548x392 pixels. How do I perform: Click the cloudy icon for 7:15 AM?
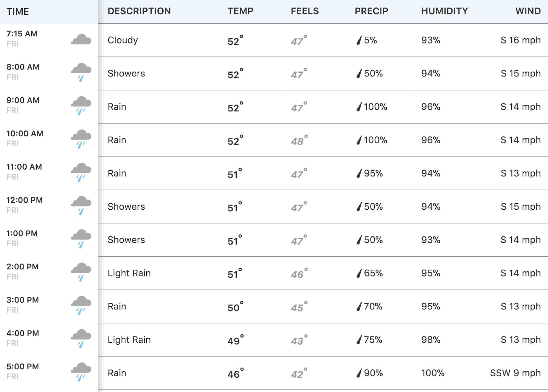(81, 40)
